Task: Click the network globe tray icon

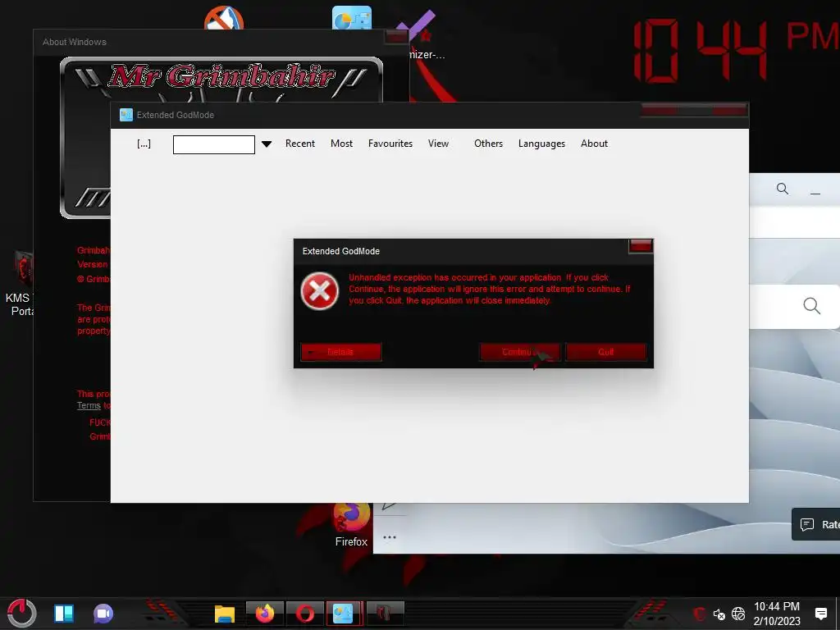Action: 738,614
